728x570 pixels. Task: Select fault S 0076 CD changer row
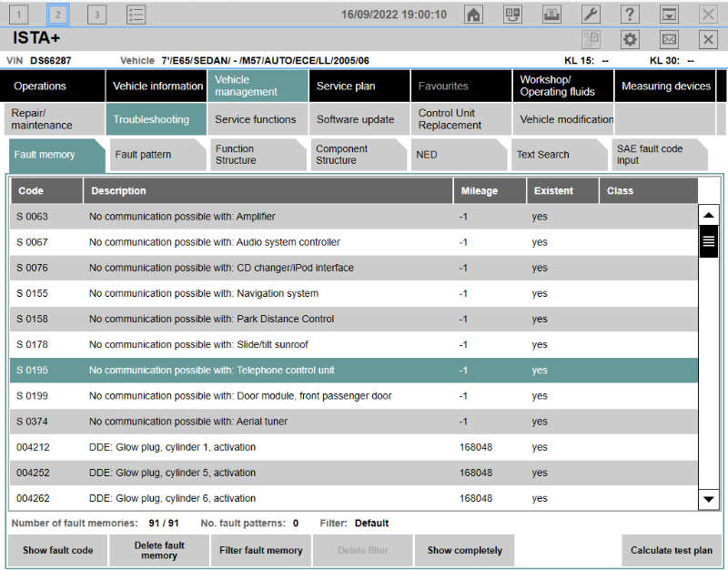(x=354, y=268)
